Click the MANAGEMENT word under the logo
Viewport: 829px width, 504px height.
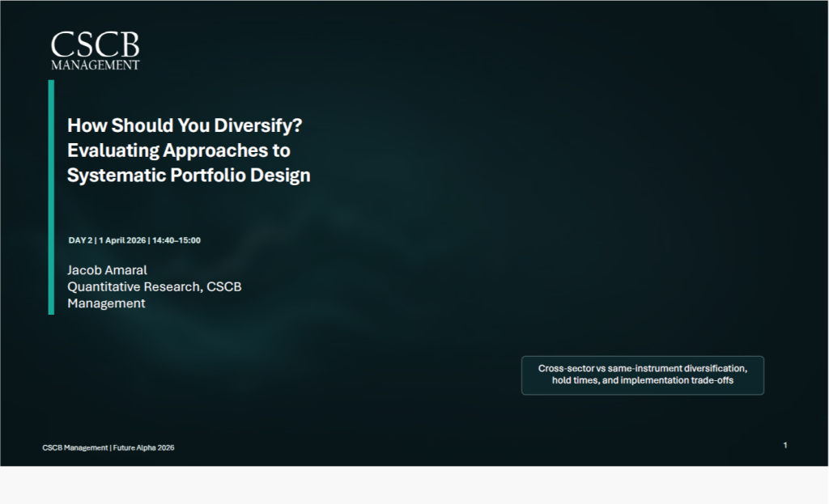(95, 65)
